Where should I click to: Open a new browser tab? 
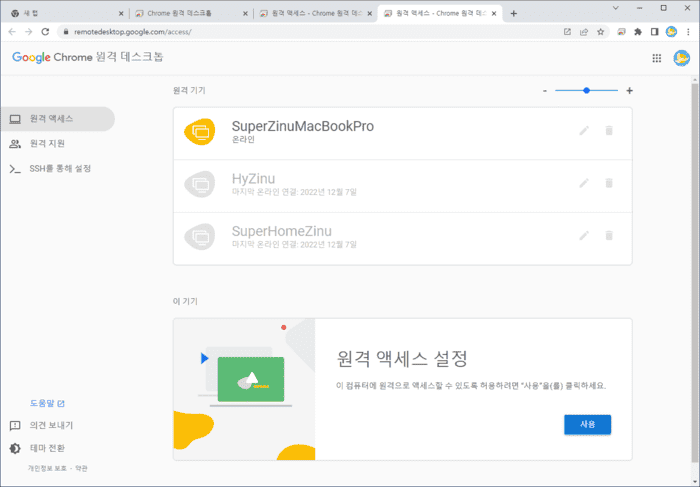[x=513, y=13]
